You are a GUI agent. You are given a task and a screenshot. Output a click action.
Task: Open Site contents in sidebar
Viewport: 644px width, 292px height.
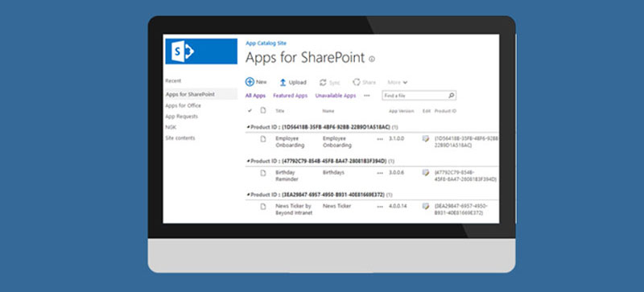click(x=180, y=138)
